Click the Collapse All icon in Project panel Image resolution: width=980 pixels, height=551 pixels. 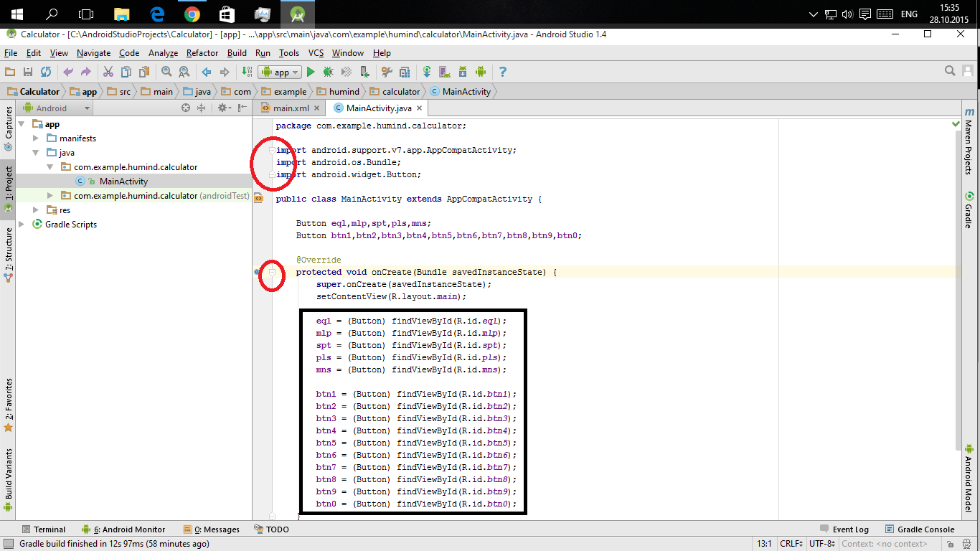201,108
